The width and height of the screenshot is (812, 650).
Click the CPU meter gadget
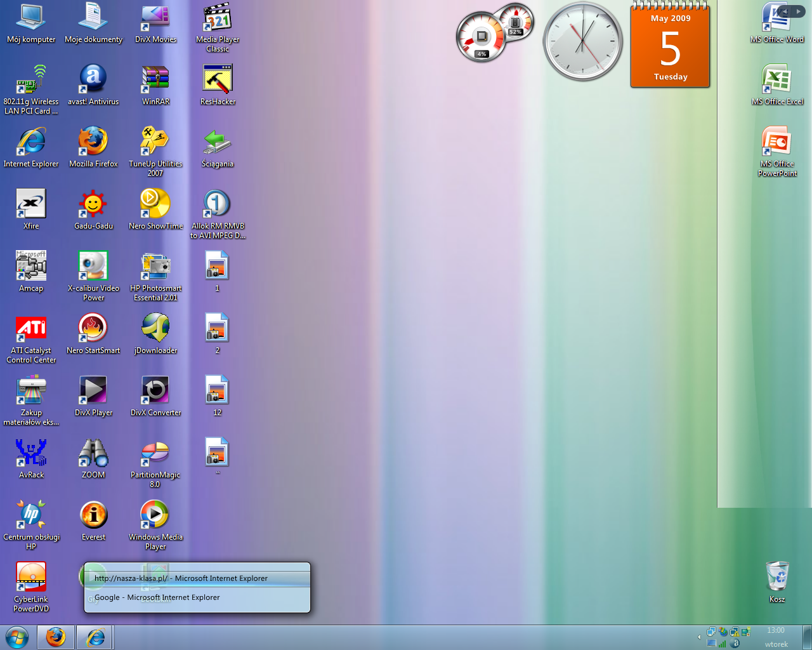pyautogui.click(x=495, y=33)
